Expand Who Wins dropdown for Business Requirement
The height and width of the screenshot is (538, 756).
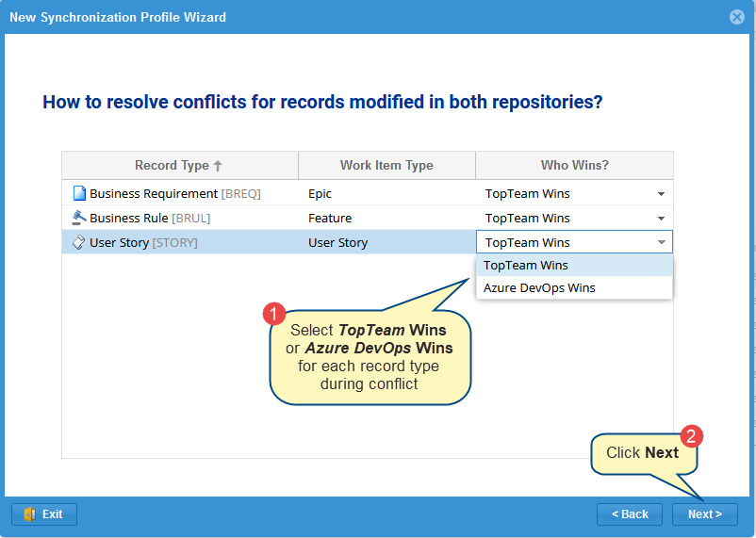click(661, 194)
